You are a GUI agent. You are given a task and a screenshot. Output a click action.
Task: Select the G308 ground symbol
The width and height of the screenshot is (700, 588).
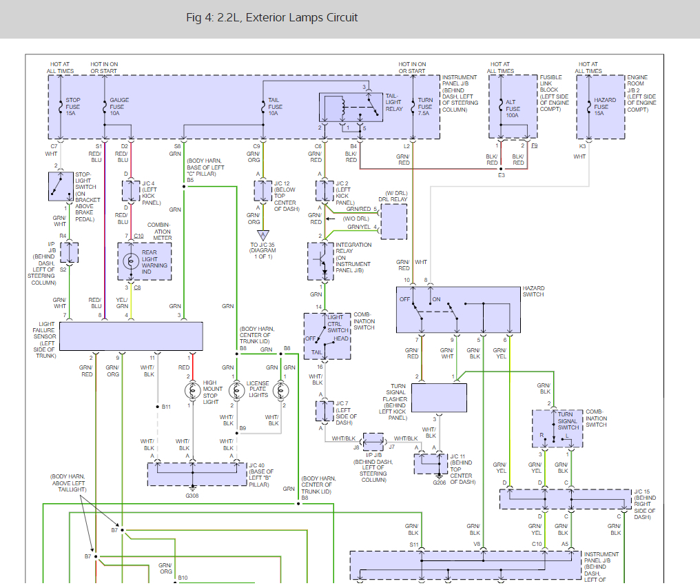(192, 487)
